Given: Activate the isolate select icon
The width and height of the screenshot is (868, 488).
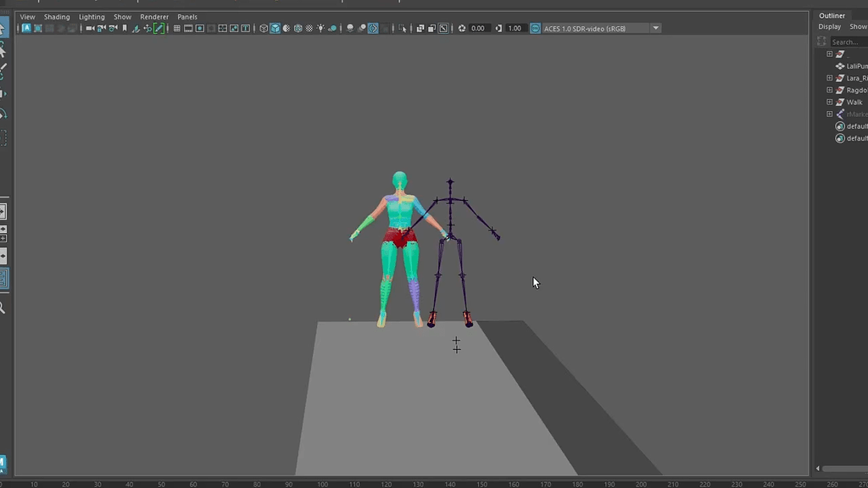Looking at the screenshot, I should point(403,28).
